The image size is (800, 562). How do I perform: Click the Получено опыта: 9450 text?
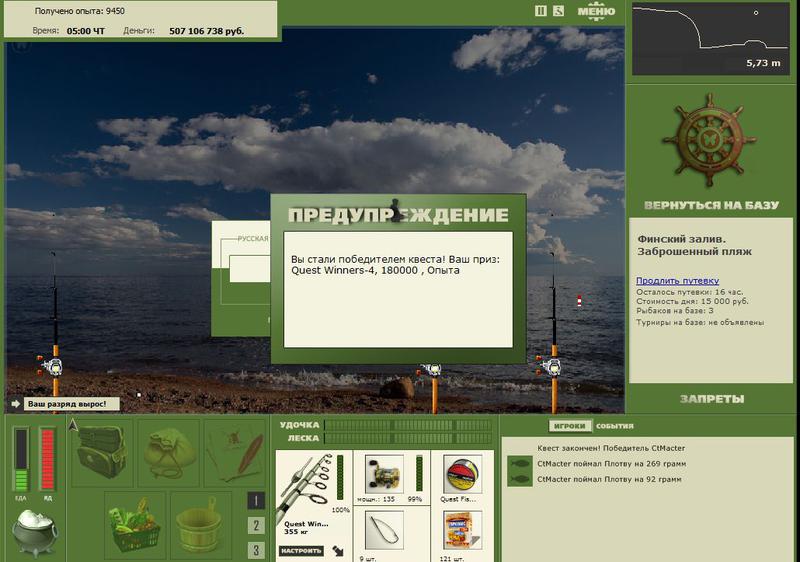click(80, 11)
